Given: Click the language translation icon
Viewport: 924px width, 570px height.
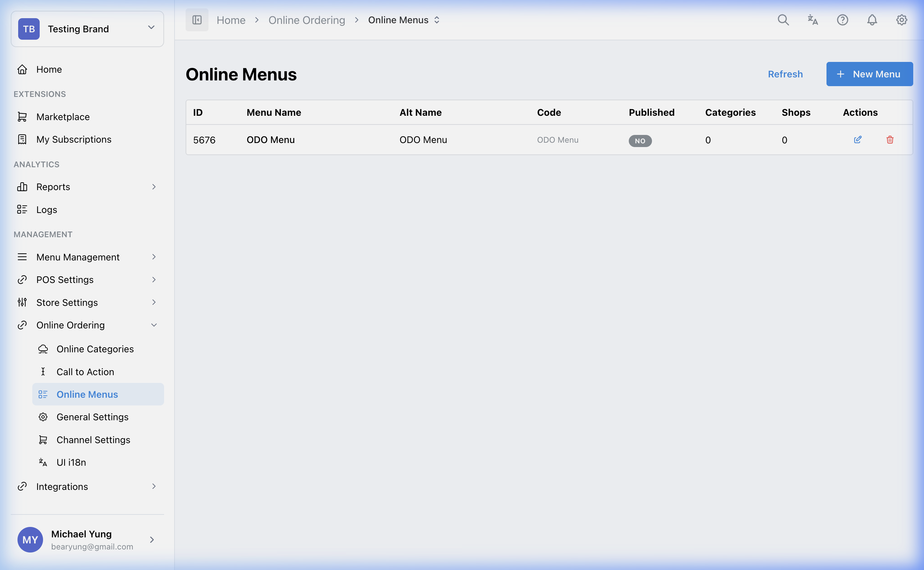Looking at the screenshot, I should 813,20.
